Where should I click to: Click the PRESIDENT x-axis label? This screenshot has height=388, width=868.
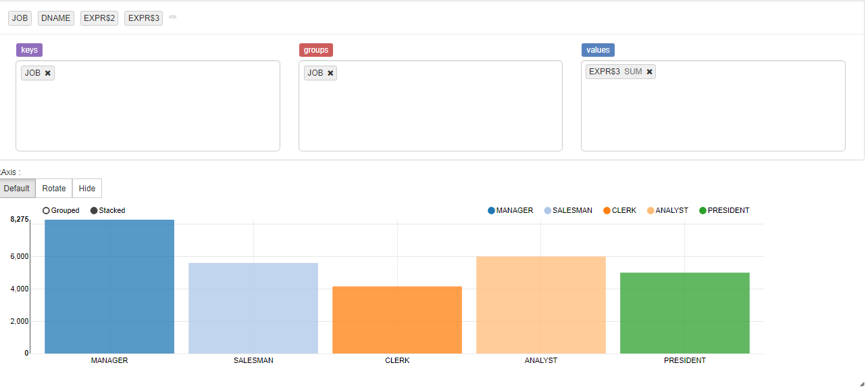(685, 361)
